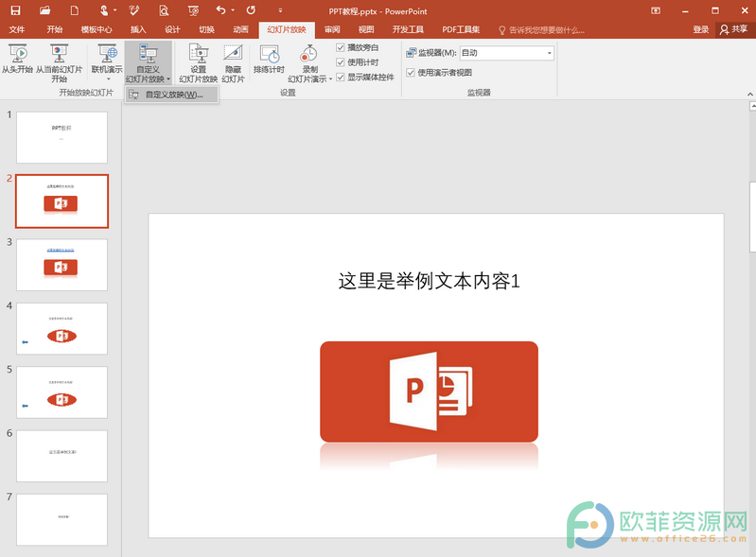Click the New blank document icon
The height and width of the screenshot is (557, 756).
[x=74, y=10]
